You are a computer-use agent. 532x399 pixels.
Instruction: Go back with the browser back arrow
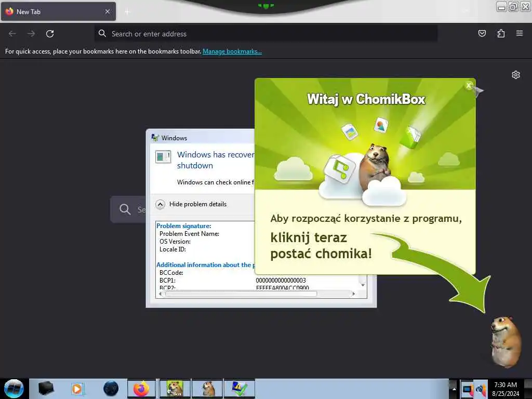[12, 34]
